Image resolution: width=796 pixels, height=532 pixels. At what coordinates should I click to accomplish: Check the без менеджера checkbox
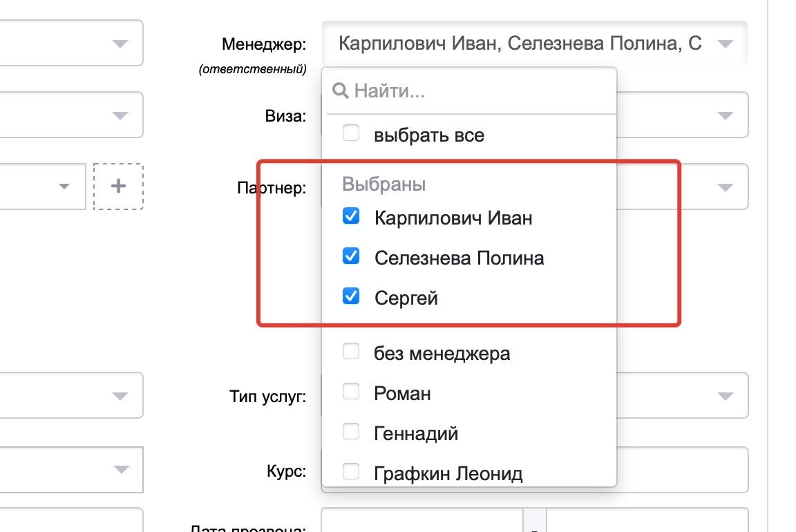pyautogui.click(x=351, y=352)
